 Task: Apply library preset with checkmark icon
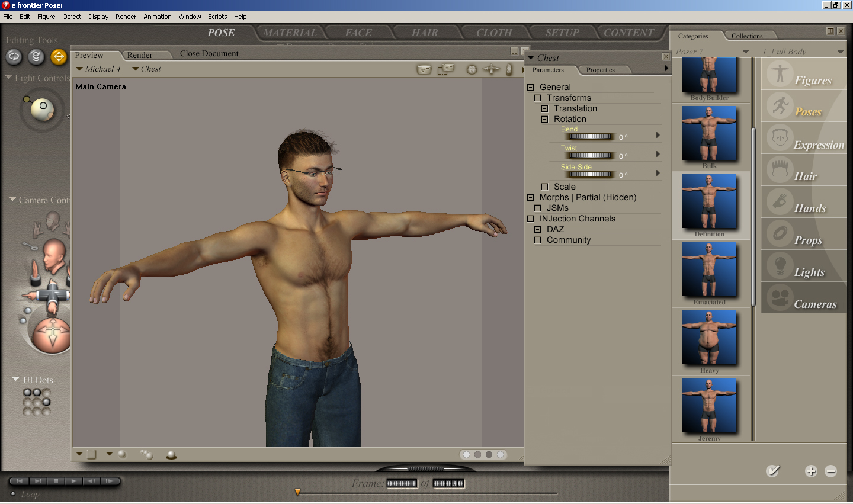point(773,471)
